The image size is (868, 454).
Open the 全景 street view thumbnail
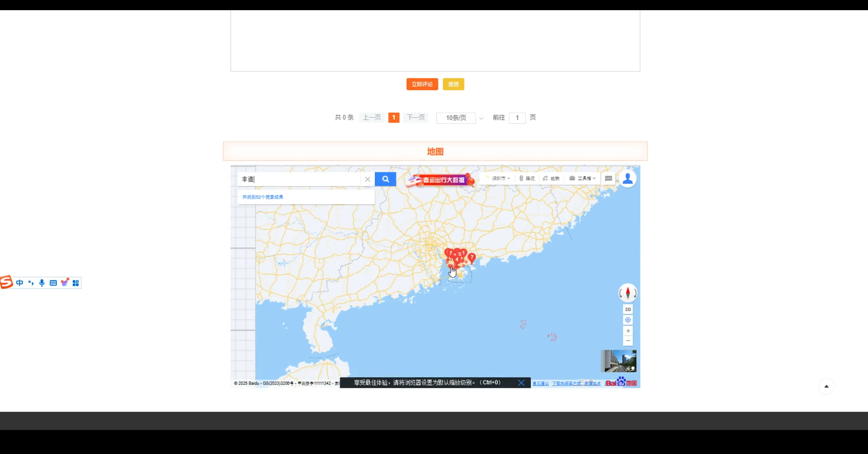[618, 361]
